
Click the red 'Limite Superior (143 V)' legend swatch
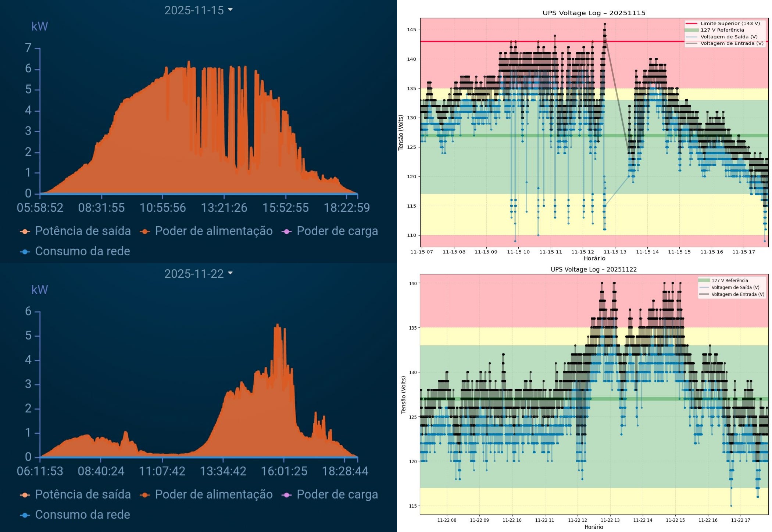click(691, 24)
